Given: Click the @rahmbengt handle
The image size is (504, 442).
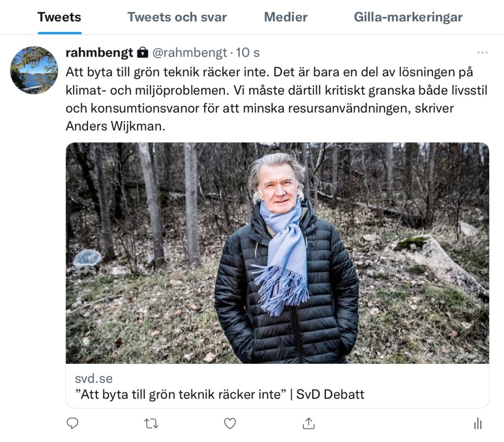Looking at the screenshot, I should click(x=189, y=52).
